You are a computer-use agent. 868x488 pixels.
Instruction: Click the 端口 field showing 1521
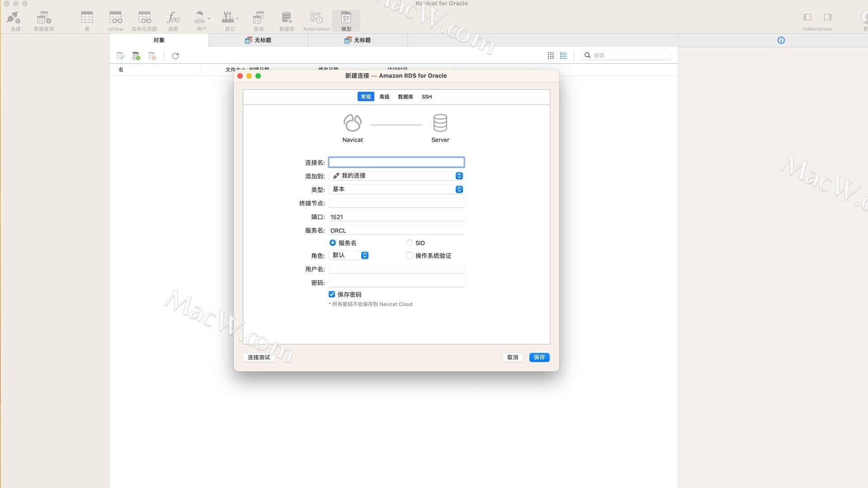[396, 217]
